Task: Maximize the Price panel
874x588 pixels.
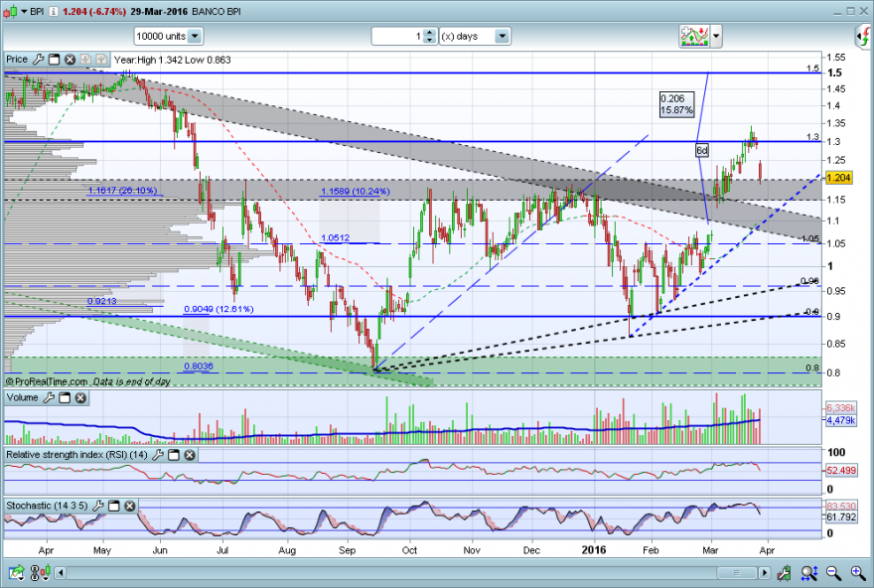Action: 54,60
